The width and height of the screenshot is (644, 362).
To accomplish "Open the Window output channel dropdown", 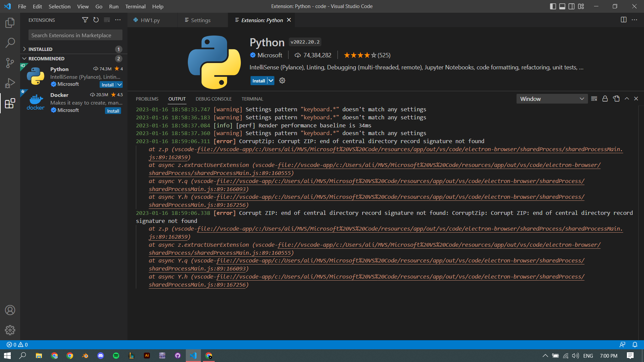I will pyautogui.click(x=552, y=99).
